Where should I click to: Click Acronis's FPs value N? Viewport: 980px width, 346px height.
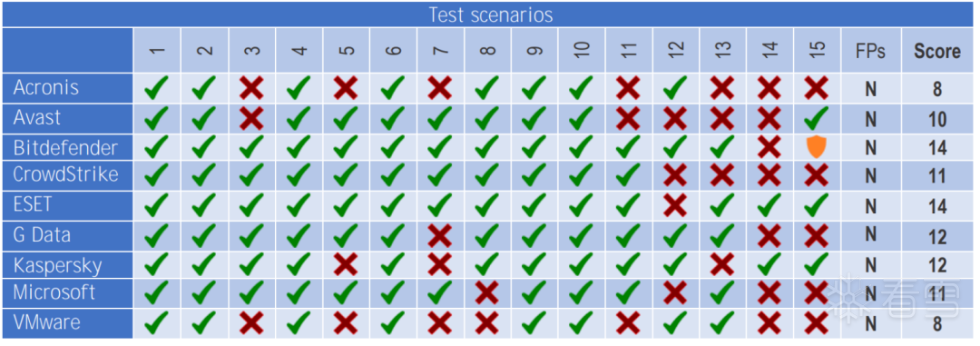[x=870, y=90]
